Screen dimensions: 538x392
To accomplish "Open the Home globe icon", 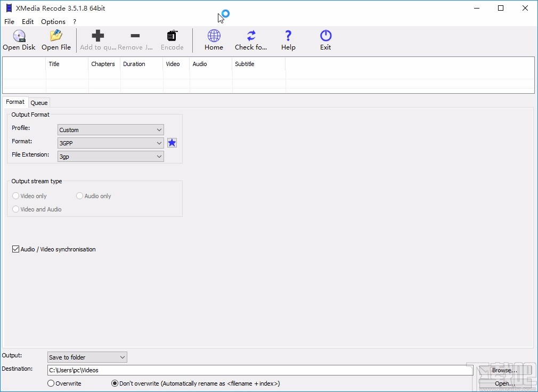I will pyautogui.click(x=214, y=36).
